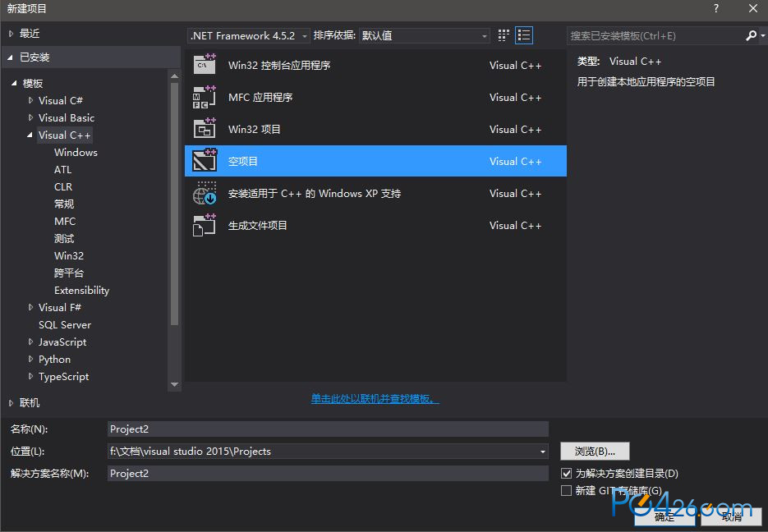Select the Win32 tree category
Viewport: 768px width, 532px height.
click(x=69, y=255)
